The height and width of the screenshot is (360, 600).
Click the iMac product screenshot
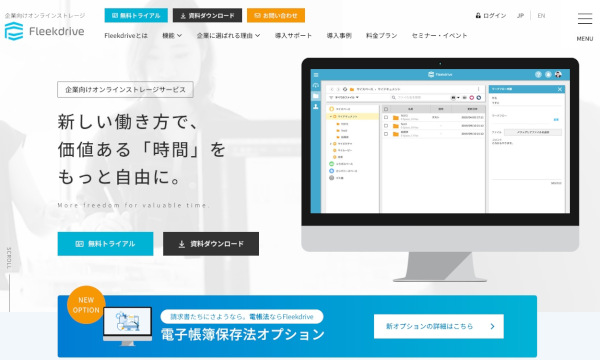click(x=440, y=170)
